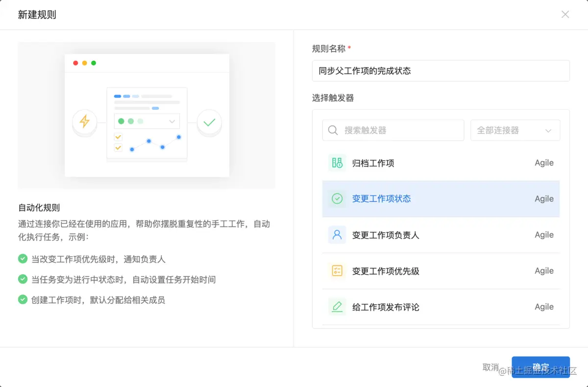Select the 变更工作项负责人 trigger

[x=441, y=235]
